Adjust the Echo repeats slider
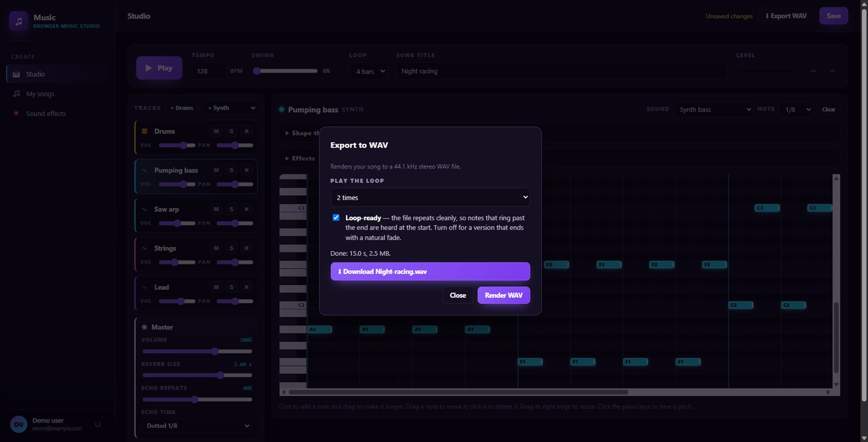 pos(196,400)
